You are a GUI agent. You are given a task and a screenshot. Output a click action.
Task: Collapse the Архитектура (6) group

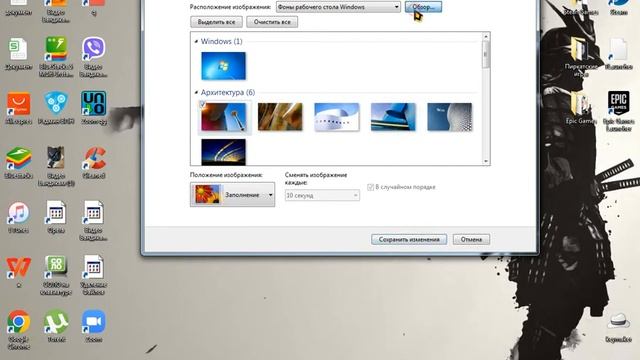coord(196,93)
